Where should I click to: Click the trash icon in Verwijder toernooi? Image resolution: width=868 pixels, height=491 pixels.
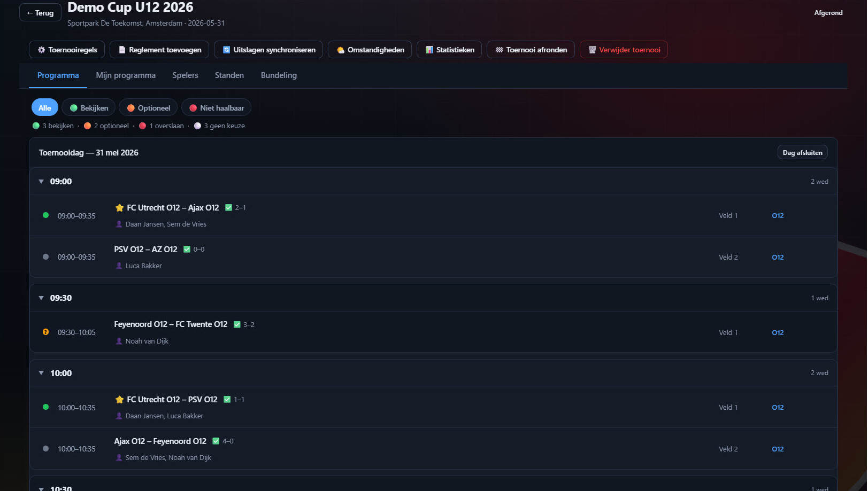click(x=592, y=50)
